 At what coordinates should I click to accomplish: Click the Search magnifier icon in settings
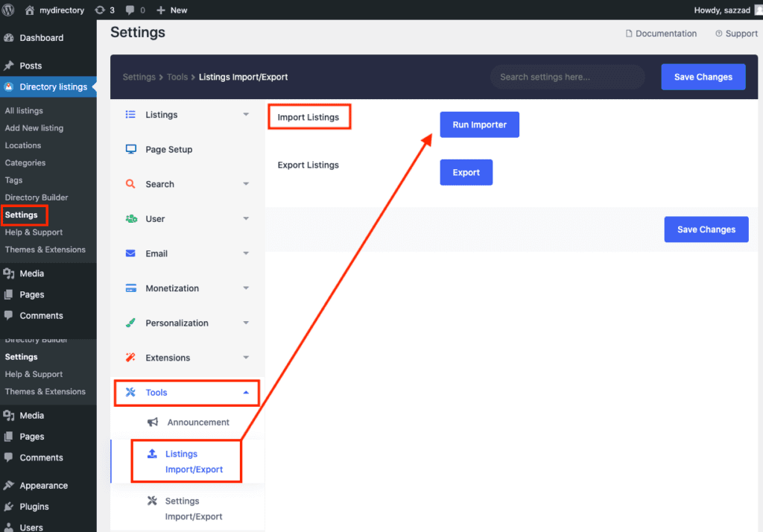(x=131, y=184)
